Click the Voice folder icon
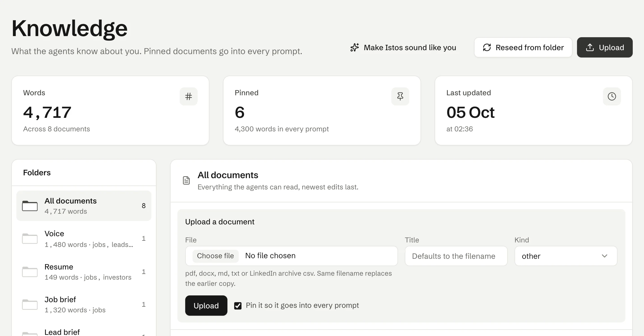Image resolution: width=644 pixels, height=336 pixels. [30, 238]
